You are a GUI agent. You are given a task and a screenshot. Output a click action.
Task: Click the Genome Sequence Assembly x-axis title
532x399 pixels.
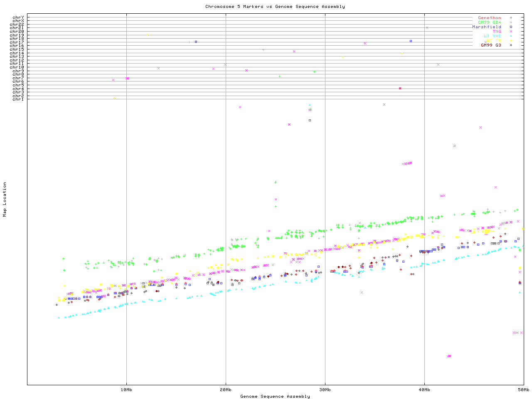tap(275, 397)
